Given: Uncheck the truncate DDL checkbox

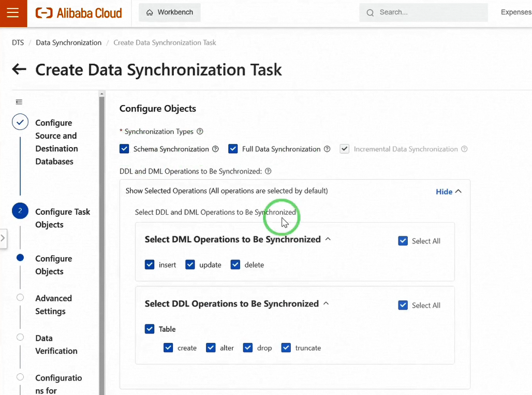Looking at the screenshot, I should point(286,348).
